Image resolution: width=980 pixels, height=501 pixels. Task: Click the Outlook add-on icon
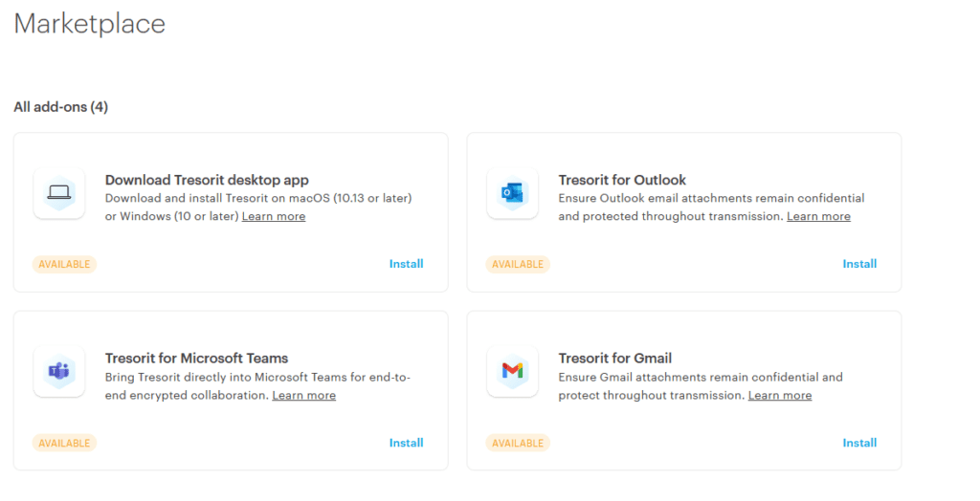click(x=512, y=193)
